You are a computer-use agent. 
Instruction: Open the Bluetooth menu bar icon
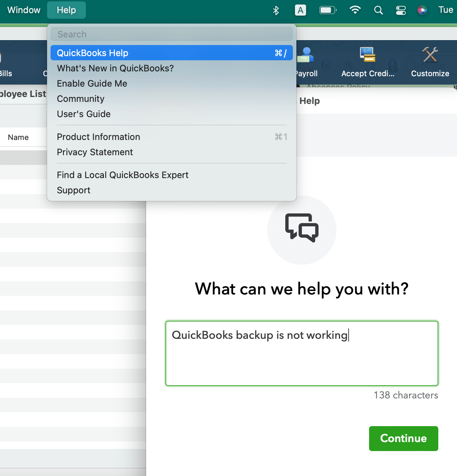[276, 10]
